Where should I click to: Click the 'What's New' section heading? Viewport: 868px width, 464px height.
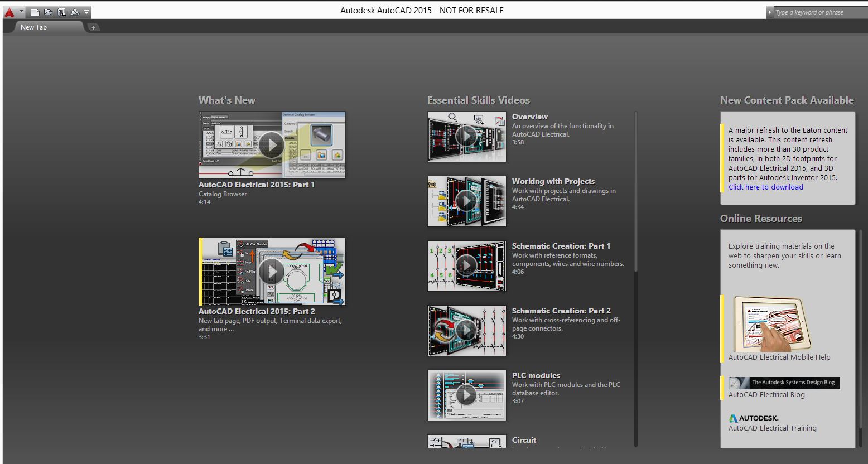[227, 100]
